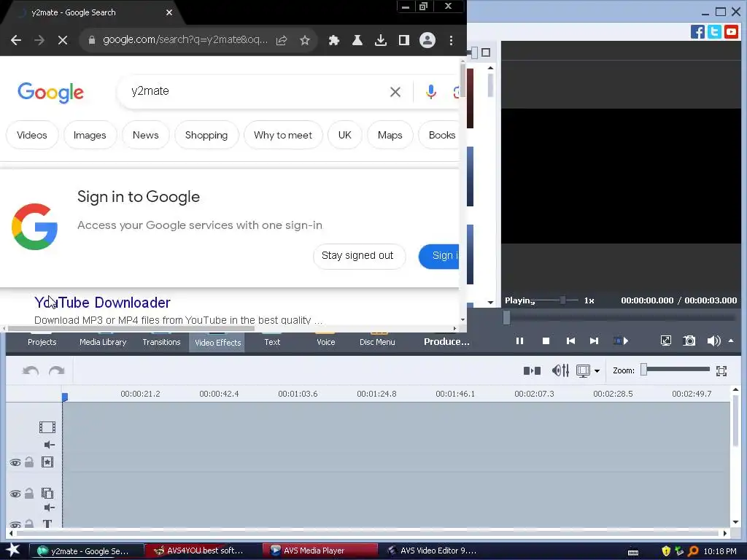Open YouTube icon in AVS editor

(x=731, y=32)
